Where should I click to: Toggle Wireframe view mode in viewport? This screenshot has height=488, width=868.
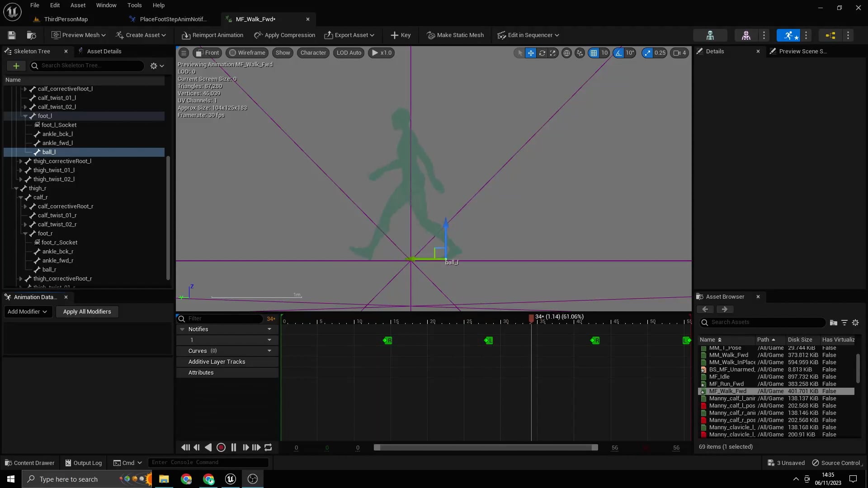tap(247, 53)
